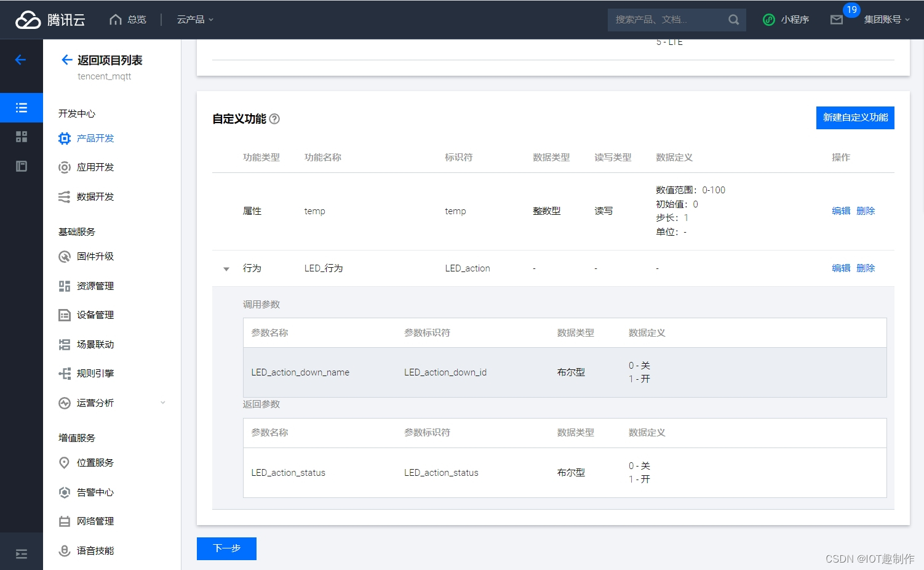This screenshot has height=570, width=924.
Task: Click the 读写 cell in the temp row
Action: [x=603, y=211]
